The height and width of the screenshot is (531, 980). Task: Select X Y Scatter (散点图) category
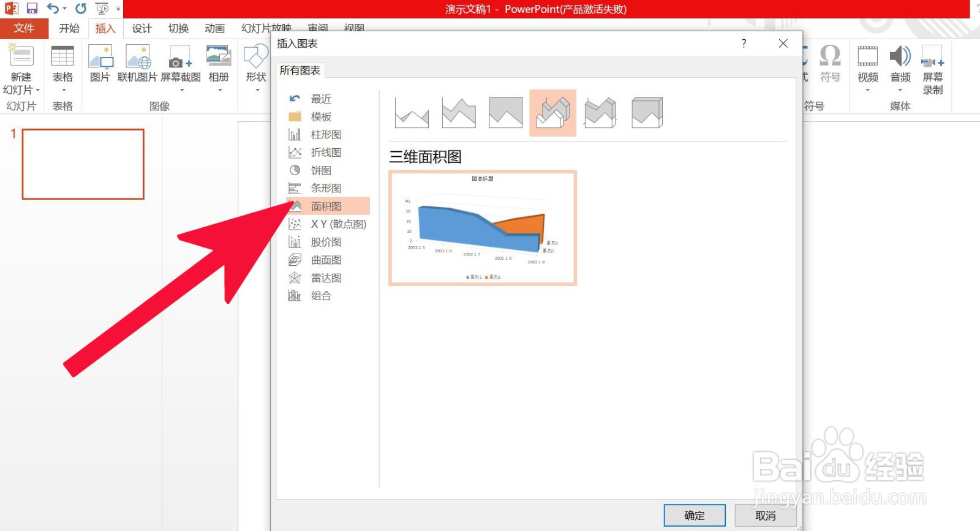click(328, 224)
